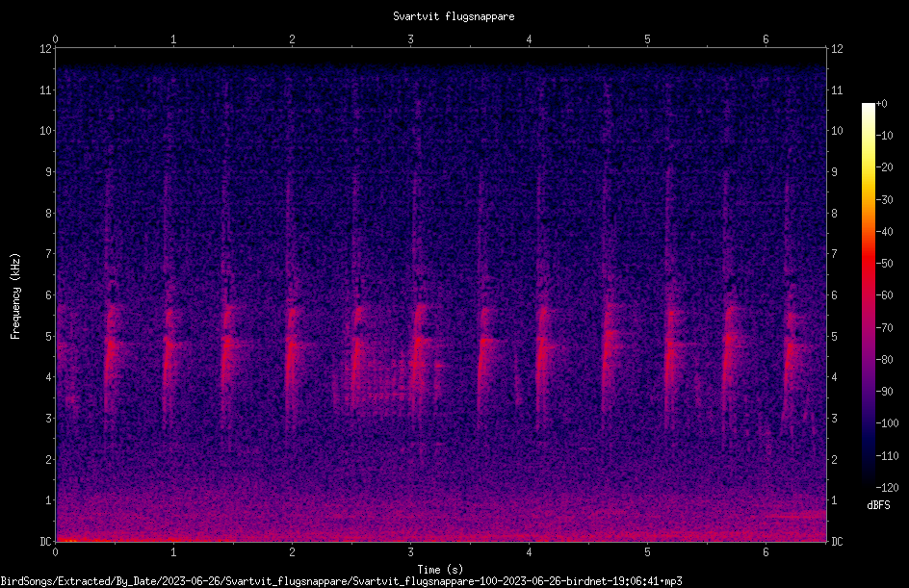
Task: Select the "Frequency (kHz)" axis label
Action: point(15,296)
